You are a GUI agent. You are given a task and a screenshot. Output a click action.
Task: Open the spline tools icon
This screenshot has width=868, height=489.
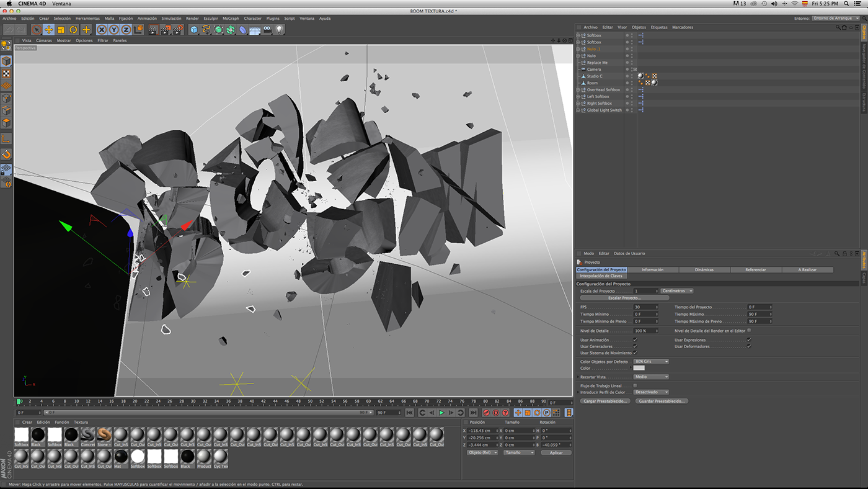(x=206, y=30)
